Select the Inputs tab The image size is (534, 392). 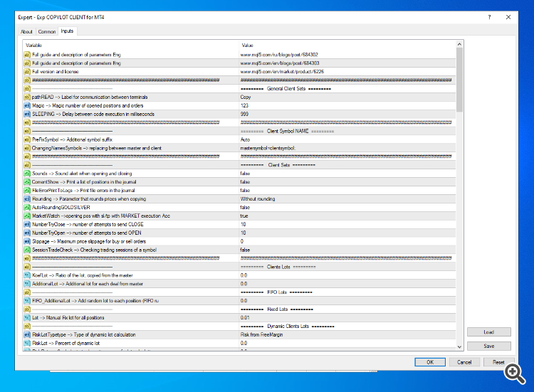[67, 31]
